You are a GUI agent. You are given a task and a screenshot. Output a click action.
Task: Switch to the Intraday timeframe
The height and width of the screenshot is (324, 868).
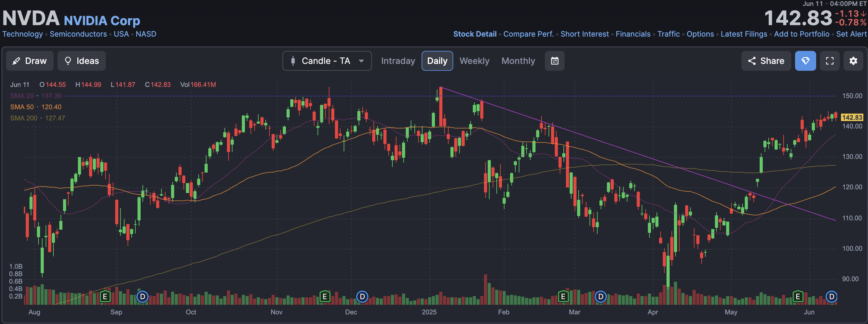[x=398, y=61]
